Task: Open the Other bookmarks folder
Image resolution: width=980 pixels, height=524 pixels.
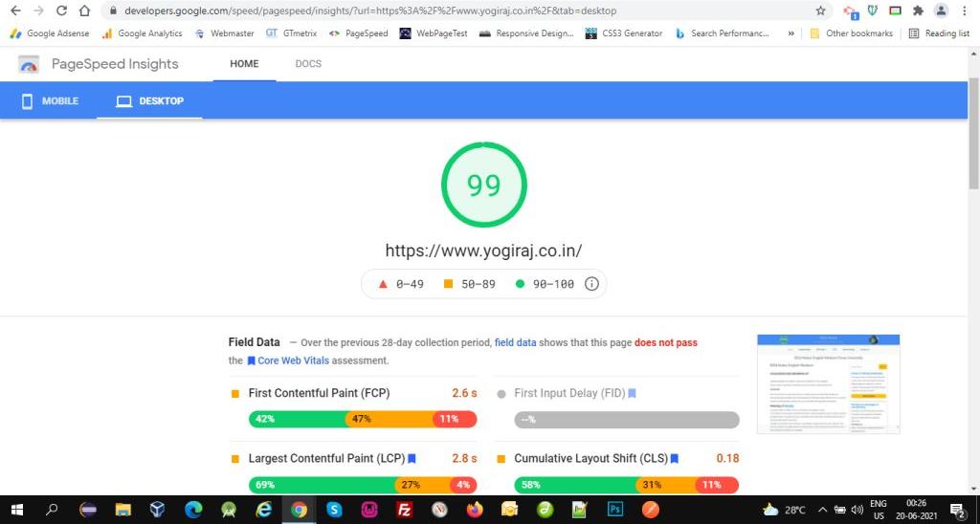Action: point(851,33)
